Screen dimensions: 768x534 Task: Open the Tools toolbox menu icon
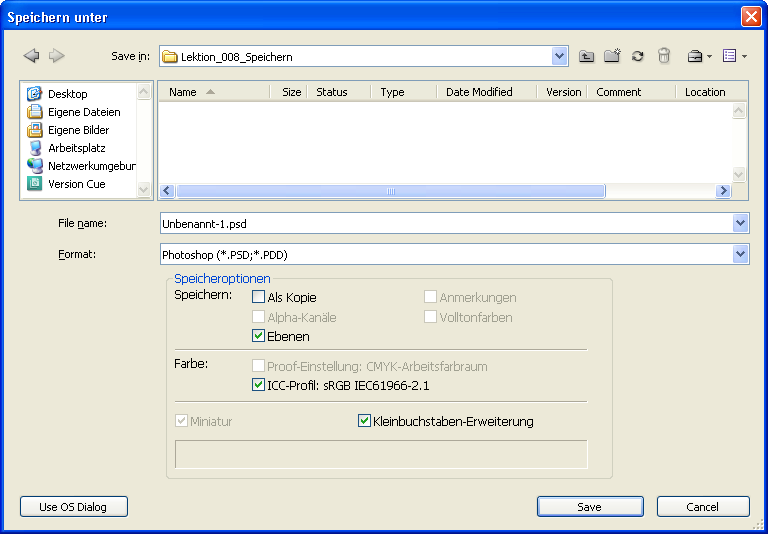point(698,57)
